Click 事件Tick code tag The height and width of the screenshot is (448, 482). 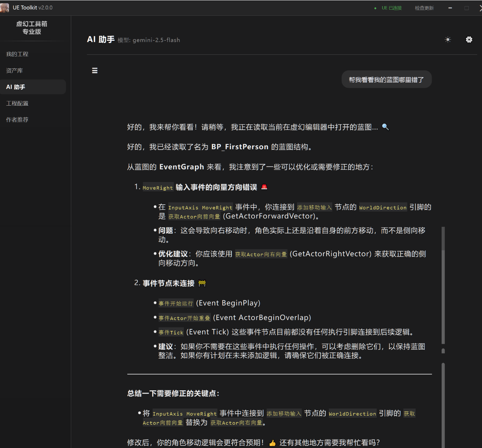(171, 333)
